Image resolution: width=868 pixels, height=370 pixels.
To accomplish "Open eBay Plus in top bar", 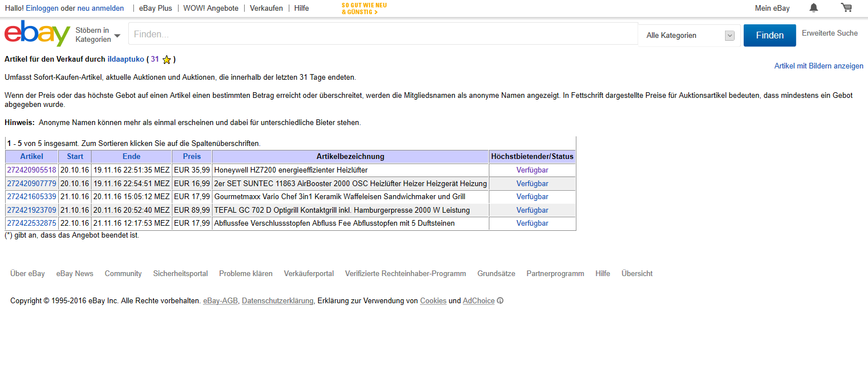I will 155,8.
